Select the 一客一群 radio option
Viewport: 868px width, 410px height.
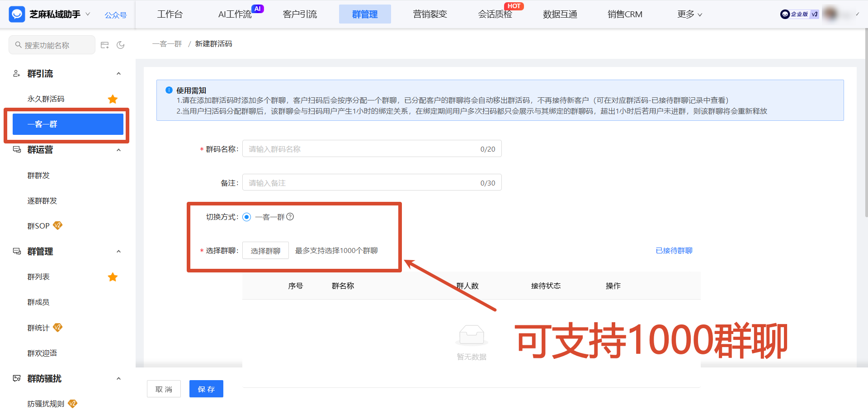(246, 217)
